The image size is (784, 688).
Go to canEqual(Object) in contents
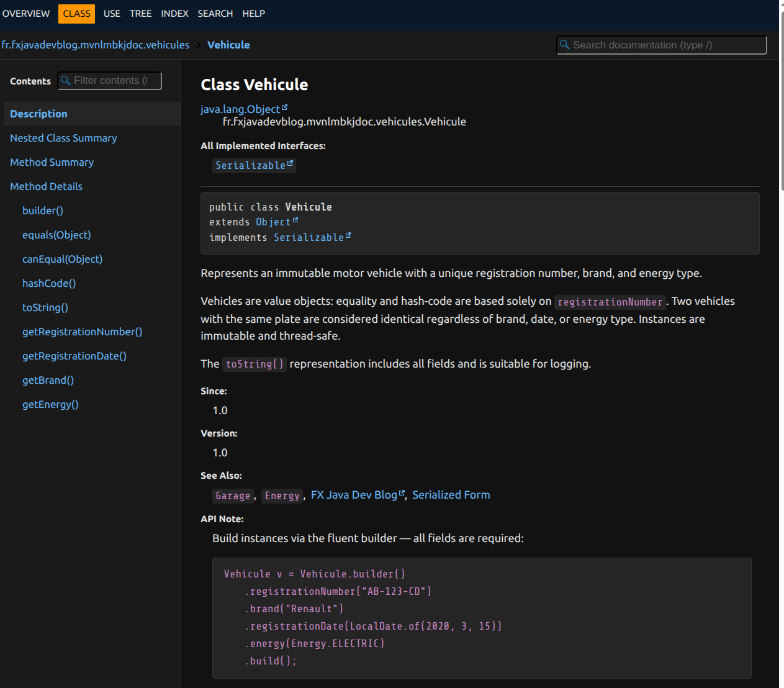click(62, 259)
